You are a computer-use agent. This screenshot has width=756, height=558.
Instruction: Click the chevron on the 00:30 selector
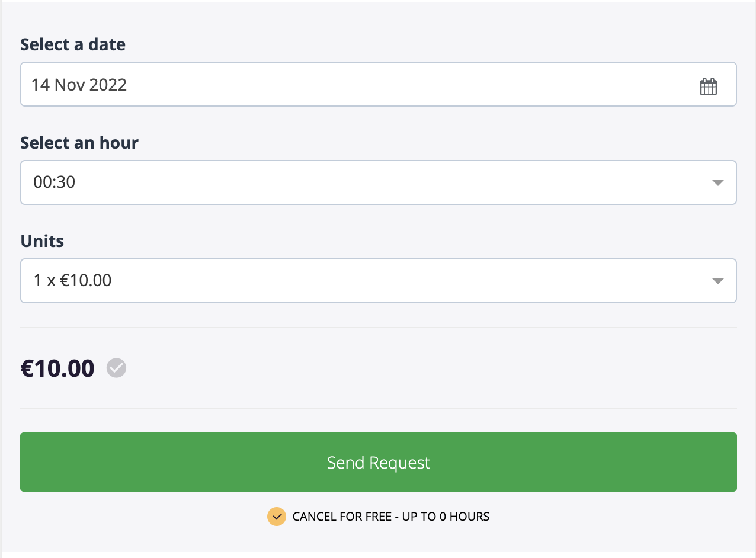(718, 182)
